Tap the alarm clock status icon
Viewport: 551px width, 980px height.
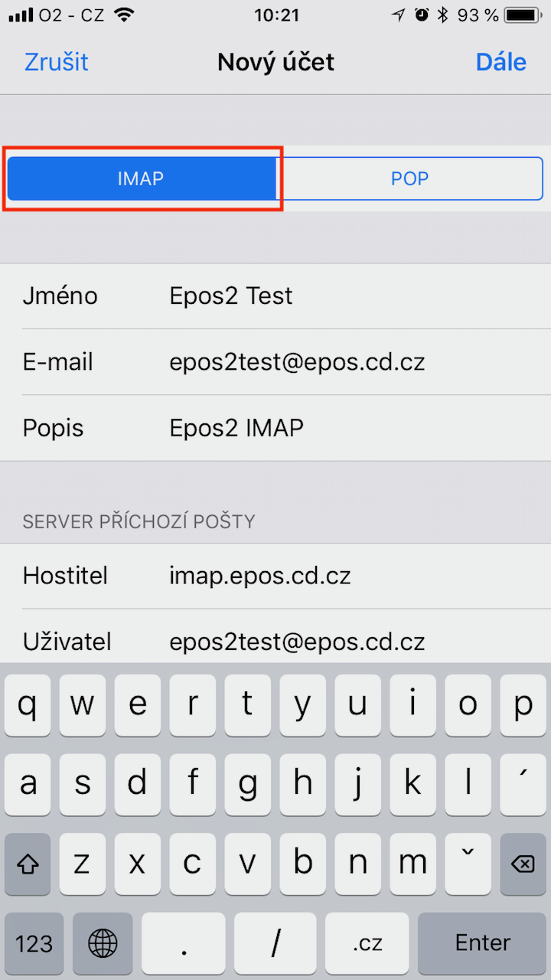click(422, 15)
